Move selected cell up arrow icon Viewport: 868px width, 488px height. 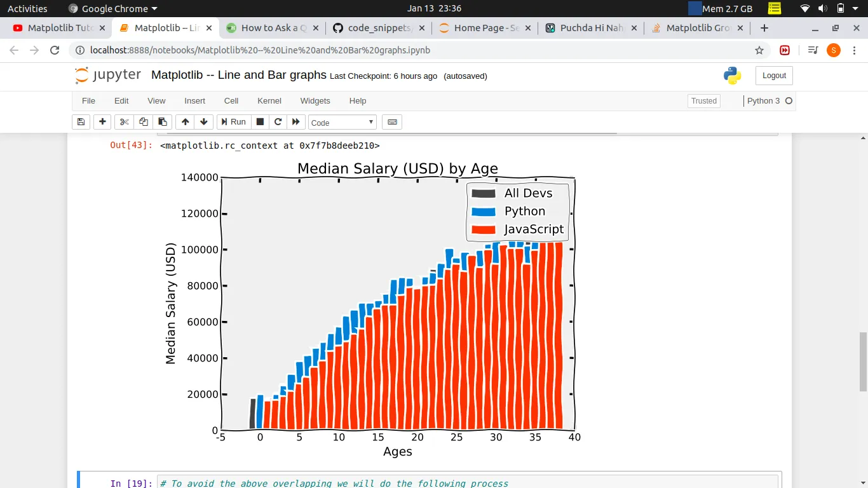185,122
